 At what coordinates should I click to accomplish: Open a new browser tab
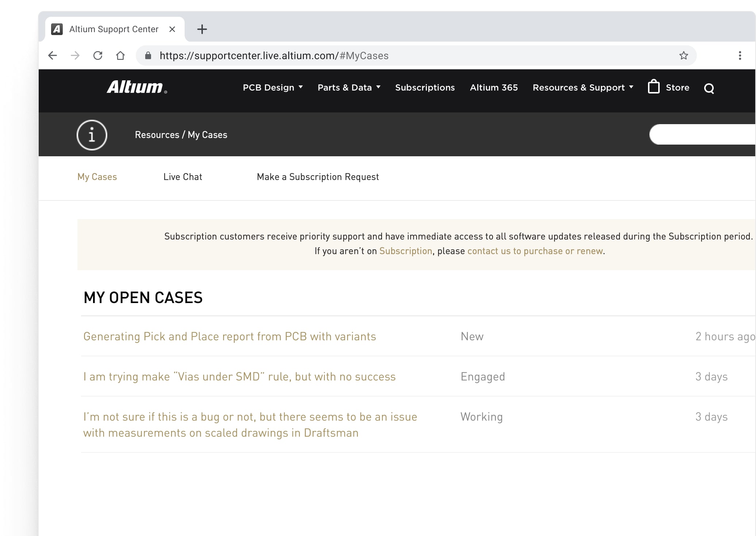pyautogui.click(x=202, y=29)
